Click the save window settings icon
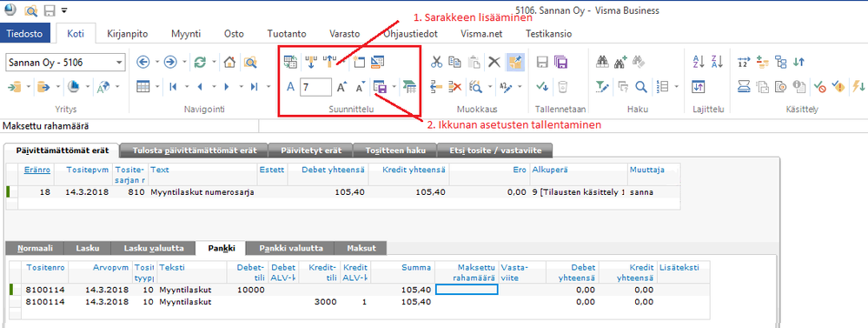 point(380,87)
